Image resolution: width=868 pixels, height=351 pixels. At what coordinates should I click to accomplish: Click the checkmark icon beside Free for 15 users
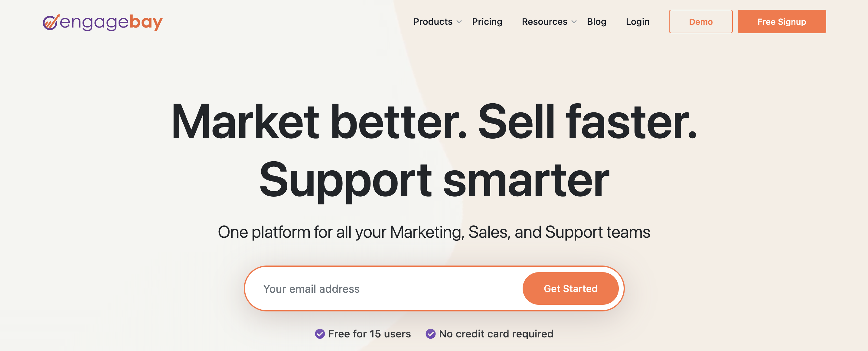point(320,334)
